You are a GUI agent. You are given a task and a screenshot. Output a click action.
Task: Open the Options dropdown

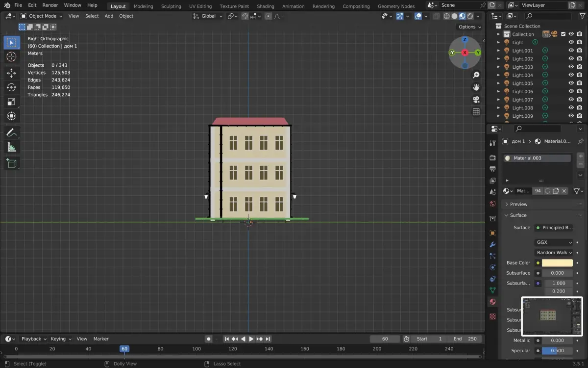coord(469,27)
